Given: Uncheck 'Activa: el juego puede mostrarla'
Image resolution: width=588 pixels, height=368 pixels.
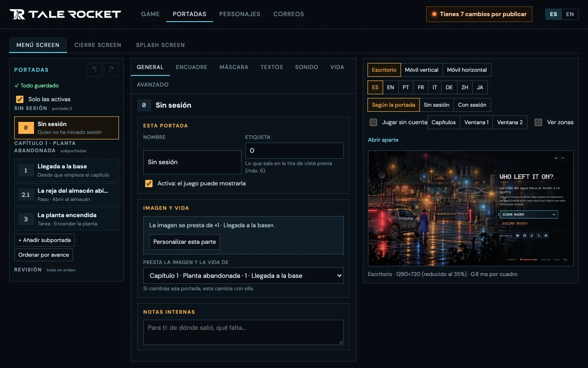Looking at the screenshot, I should click(x=149, y=183).
